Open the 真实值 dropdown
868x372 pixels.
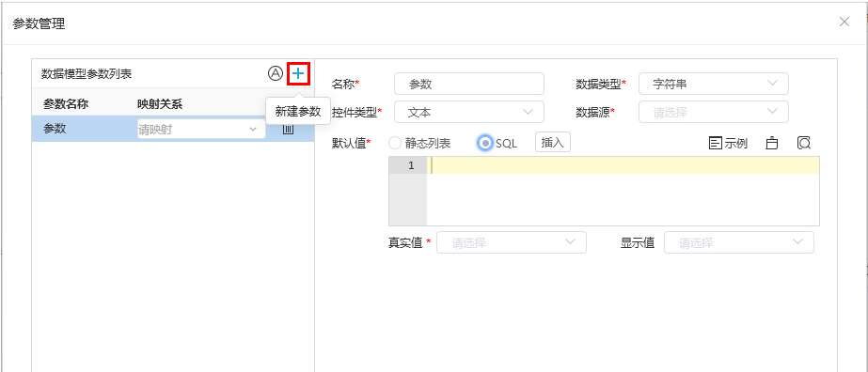[x=512, y=242]
